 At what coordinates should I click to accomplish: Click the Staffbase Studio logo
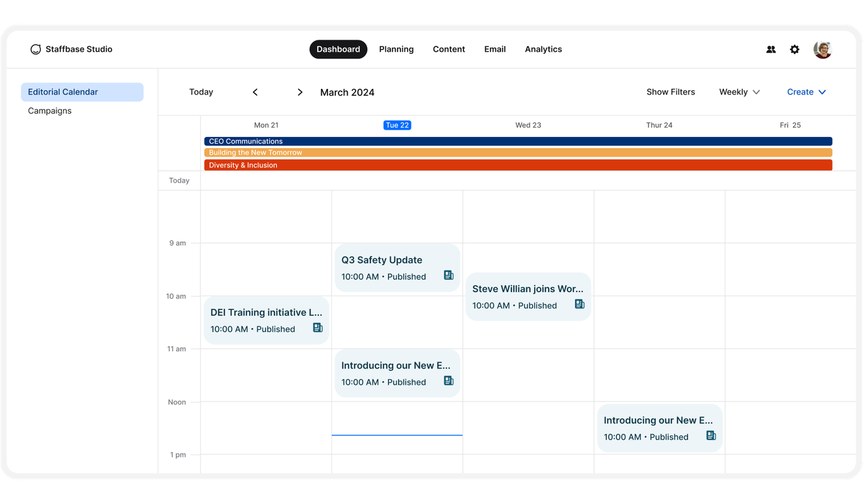[x=71, y=49]
